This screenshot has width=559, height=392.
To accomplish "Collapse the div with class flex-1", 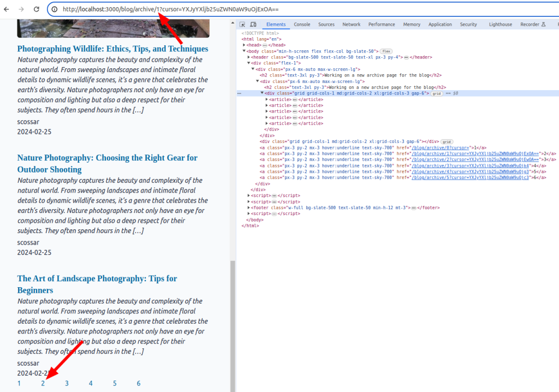I will pyautogui.click(x=249, y=63).
